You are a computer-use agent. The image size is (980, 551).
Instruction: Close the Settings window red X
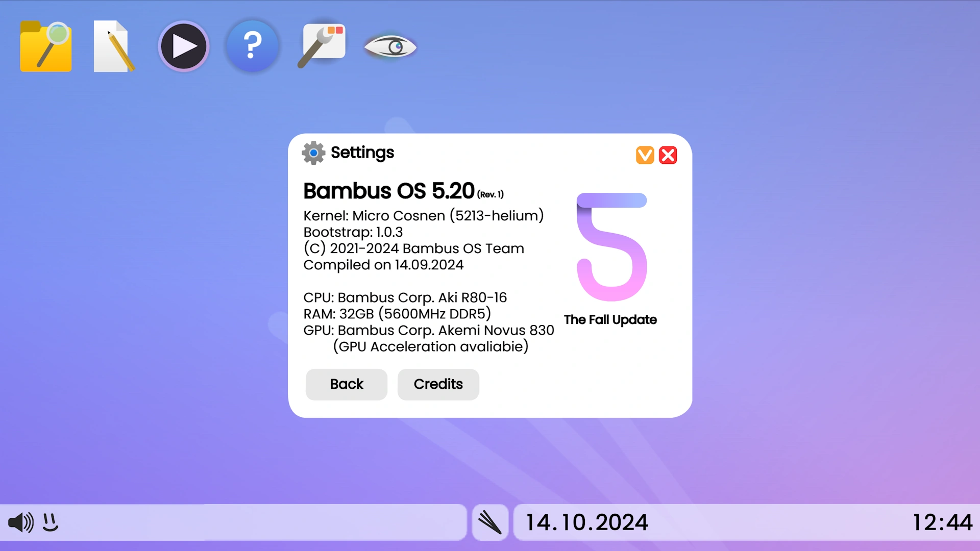[668, 155]
